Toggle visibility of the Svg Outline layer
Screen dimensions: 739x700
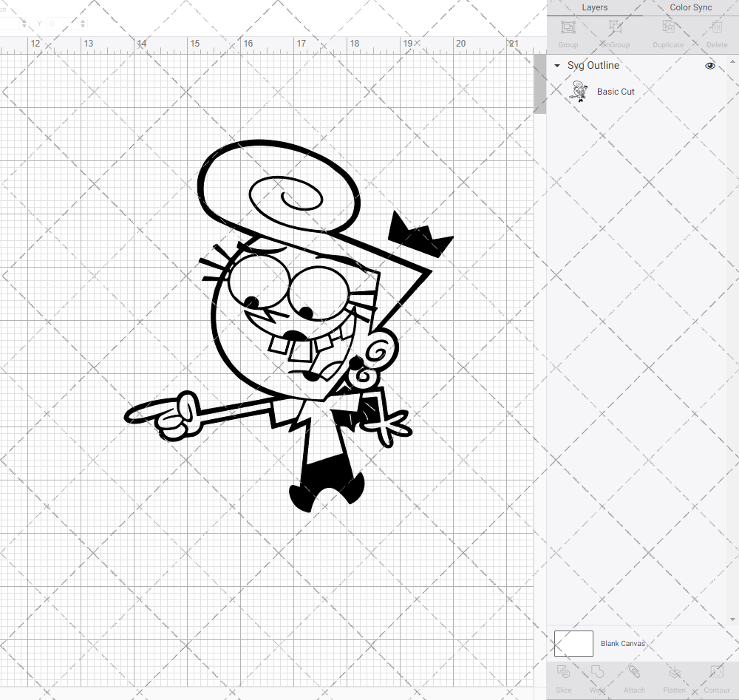pyautogui.click(x=709, y=65)
